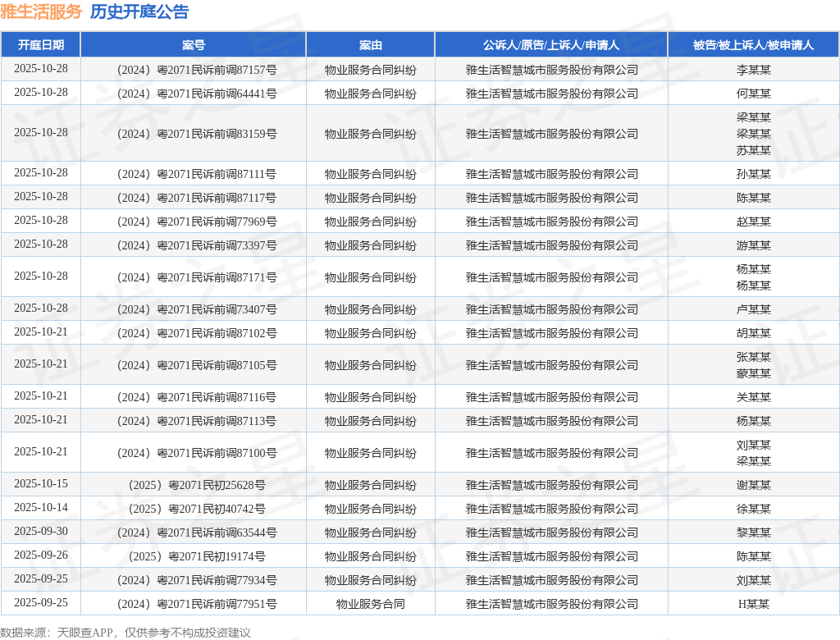The image size is (840, 640).
Task: Select case number 粤2071民诉前调87105号
Action: 197,365
